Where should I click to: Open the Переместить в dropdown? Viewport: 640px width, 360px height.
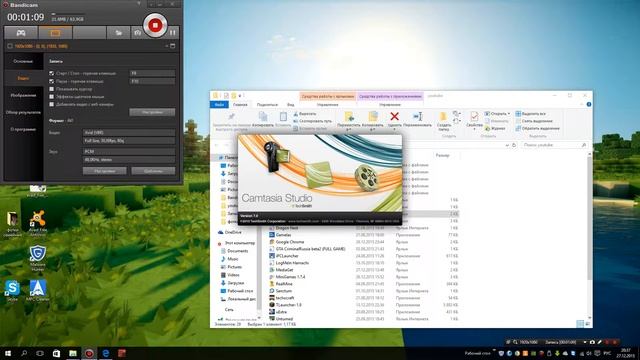tap(349, 121)
